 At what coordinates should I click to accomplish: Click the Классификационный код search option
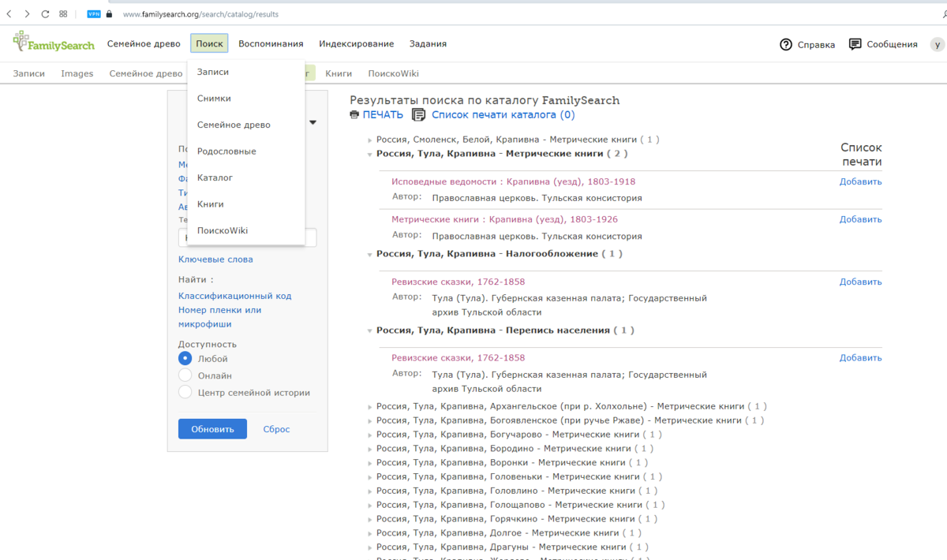[x=234, y=296]
